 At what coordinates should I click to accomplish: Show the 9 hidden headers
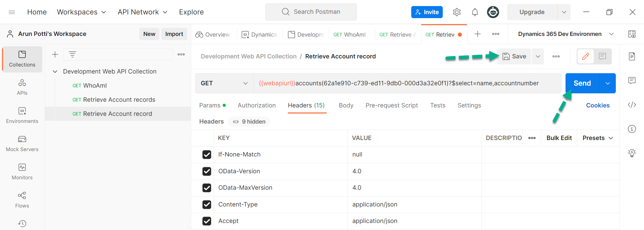click(249, 122)
